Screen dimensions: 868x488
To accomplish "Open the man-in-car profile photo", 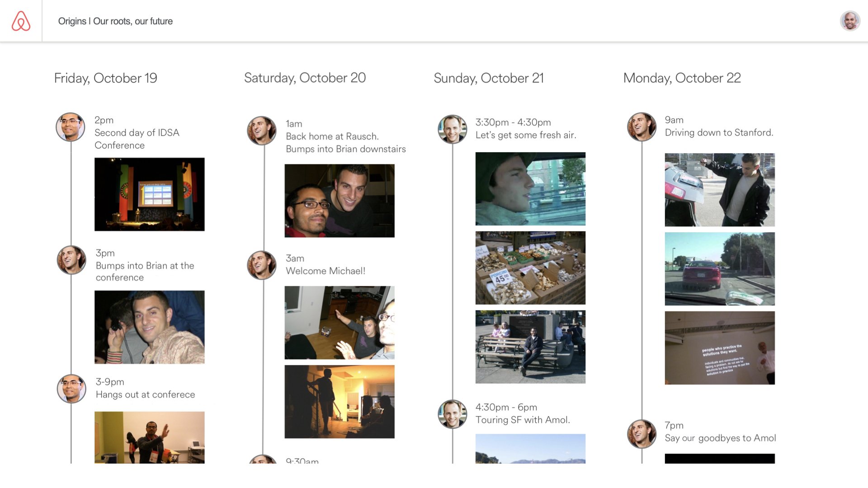I will pyautogui.click(x=530, y=189).
